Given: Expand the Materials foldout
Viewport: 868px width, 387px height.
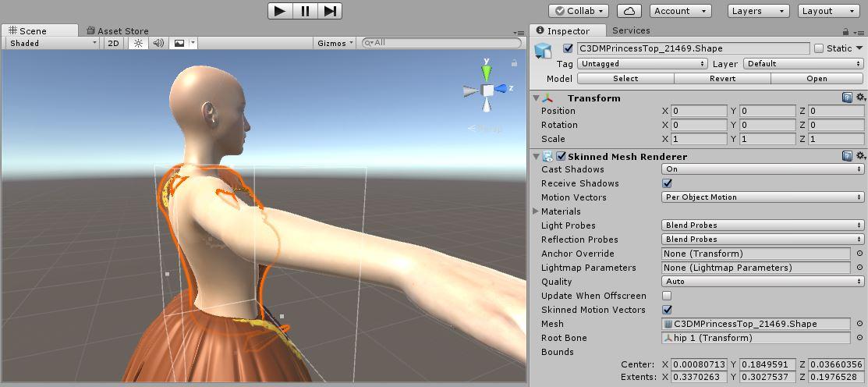Looking at the screenshot, I should click(536, 211).
